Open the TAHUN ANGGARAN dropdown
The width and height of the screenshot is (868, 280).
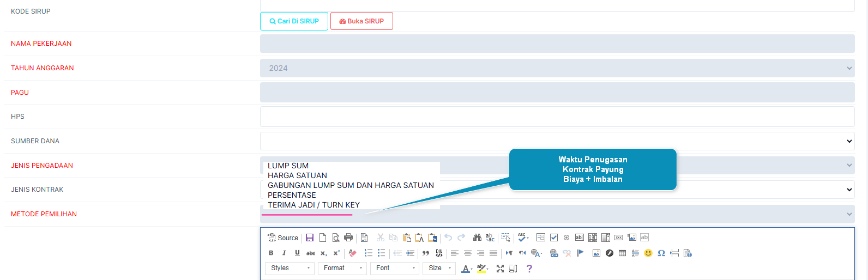557,68
